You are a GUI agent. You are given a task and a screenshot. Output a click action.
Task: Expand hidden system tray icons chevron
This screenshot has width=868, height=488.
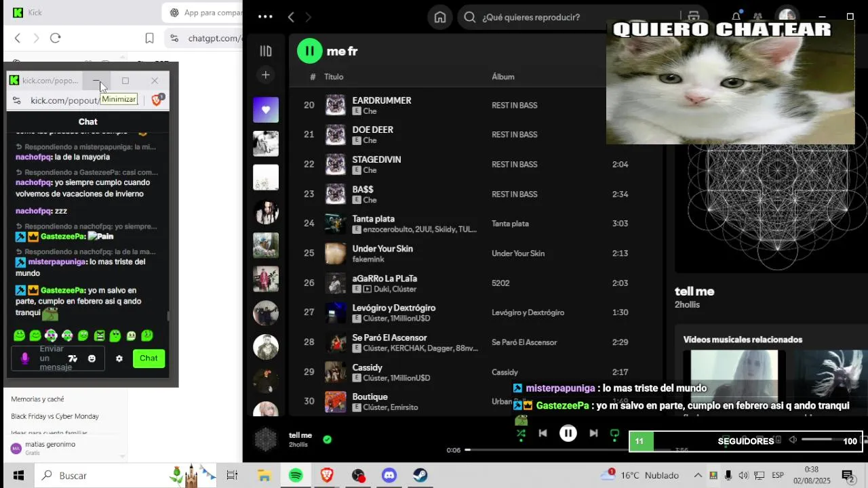pos(697,476)
